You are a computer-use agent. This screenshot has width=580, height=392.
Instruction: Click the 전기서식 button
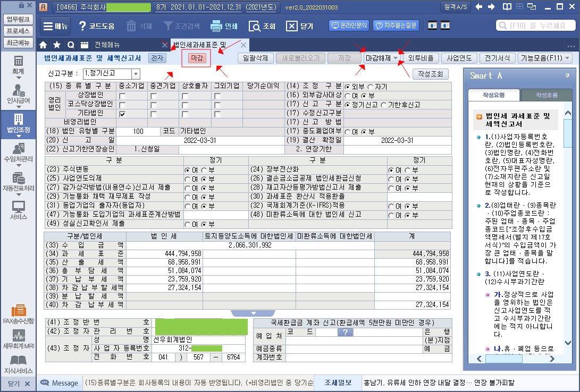tap(497, 58)
